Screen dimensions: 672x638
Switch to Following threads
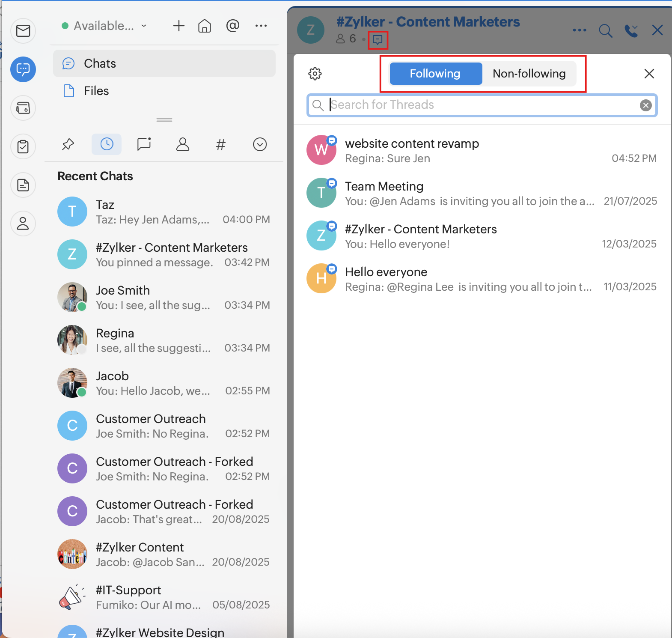tap(435, 74)
